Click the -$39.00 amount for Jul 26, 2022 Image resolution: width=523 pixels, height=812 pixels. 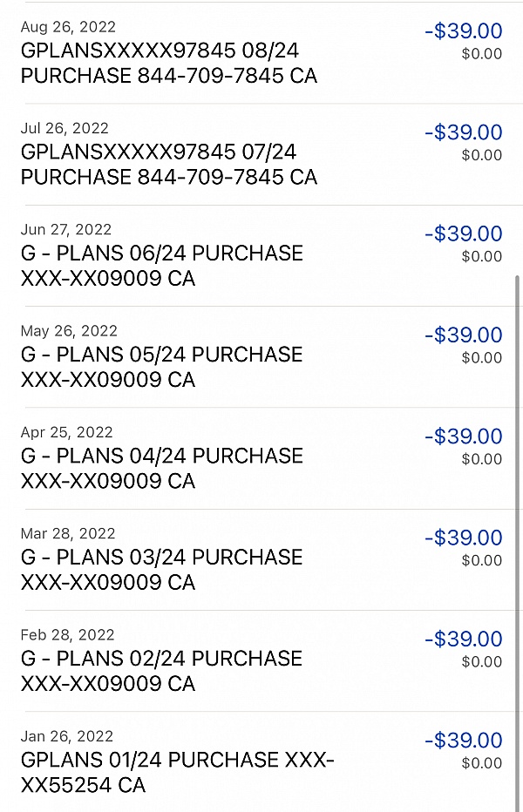pyautogui.click(x=463, y=132)
